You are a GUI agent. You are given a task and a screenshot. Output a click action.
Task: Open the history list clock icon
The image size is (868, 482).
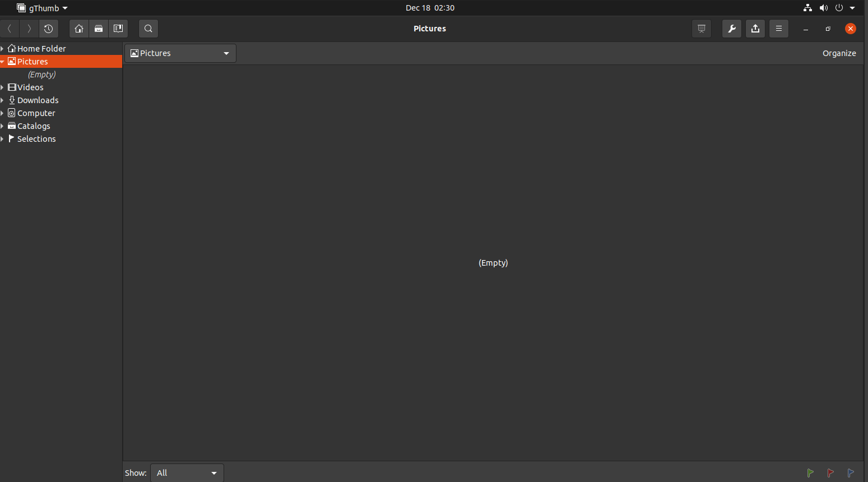[x=49, y=29]
